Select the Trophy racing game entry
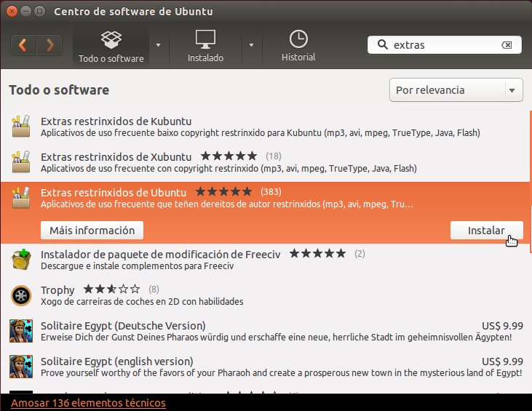Viewport: 532px width, 411px height. point(265,295)
